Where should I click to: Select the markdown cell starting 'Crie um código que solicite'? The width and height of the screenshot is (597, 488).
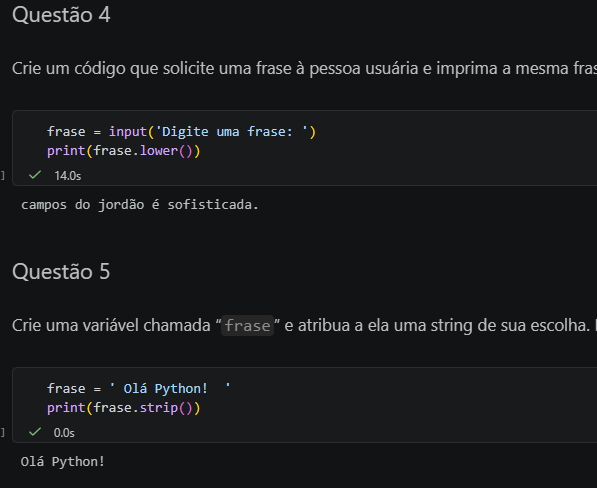(304, 69)
